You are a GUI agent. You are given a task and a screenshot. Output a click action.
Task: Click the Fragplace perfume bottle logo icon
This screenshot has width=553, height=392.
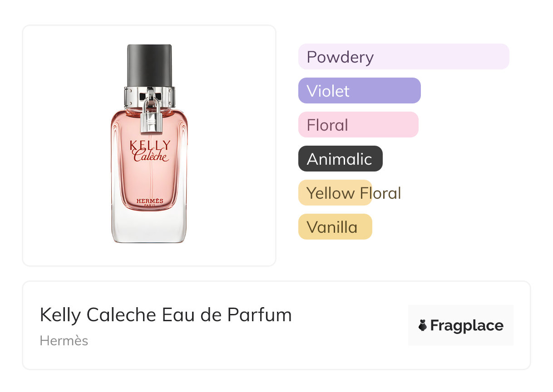coord(423,325)
